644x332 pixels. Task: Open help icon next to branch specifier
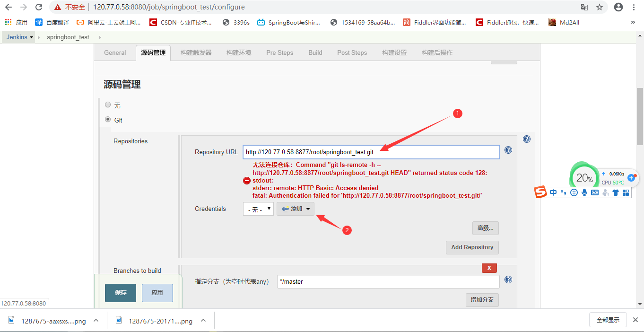tap(508, 280)
